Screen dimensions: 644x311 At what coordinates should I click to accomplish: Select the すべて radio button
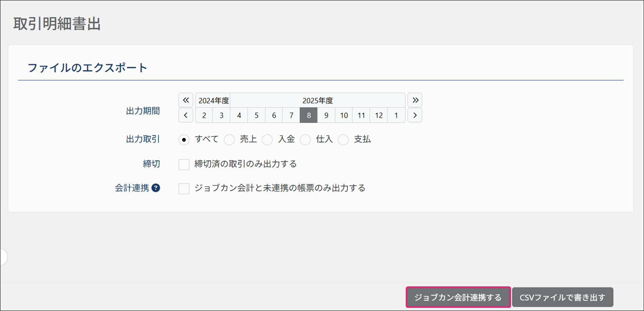[184, 140]
